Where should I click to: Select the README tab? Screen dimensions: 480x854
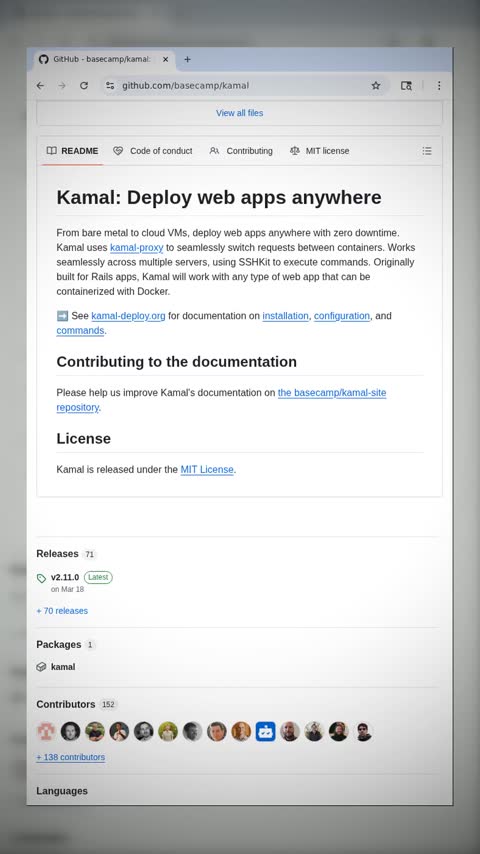[72, 151]
